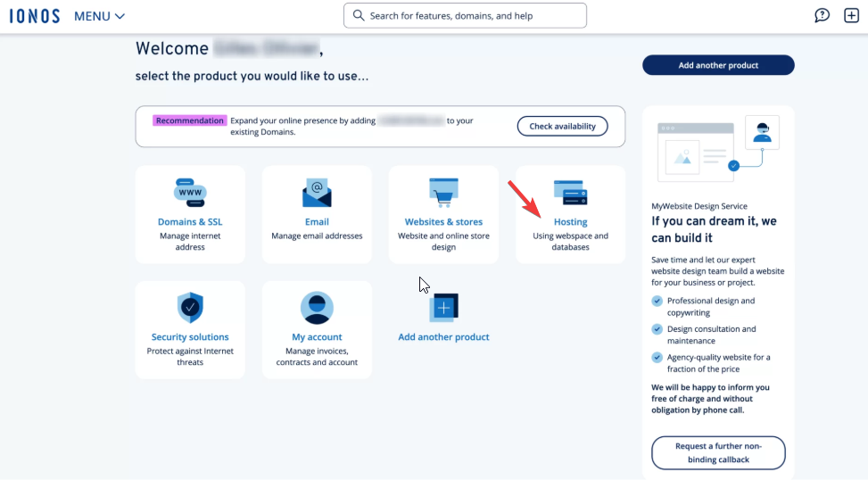Click the Hosting server icon

point(571,193)
